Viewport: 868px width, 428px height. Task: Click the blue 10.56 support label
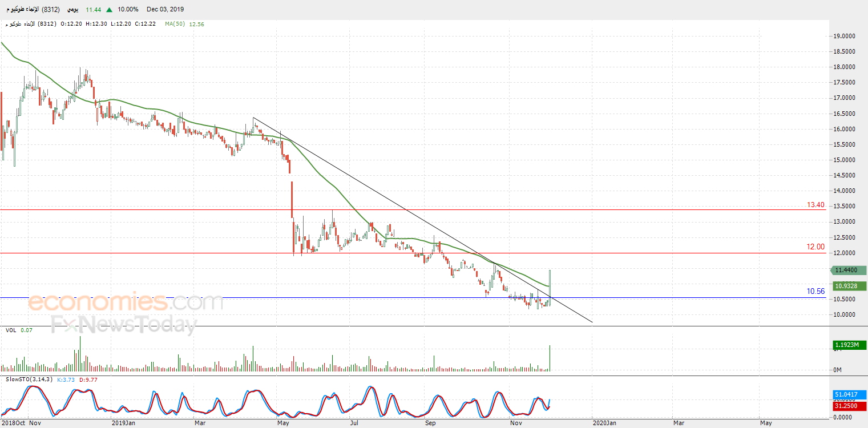point(815,292)
